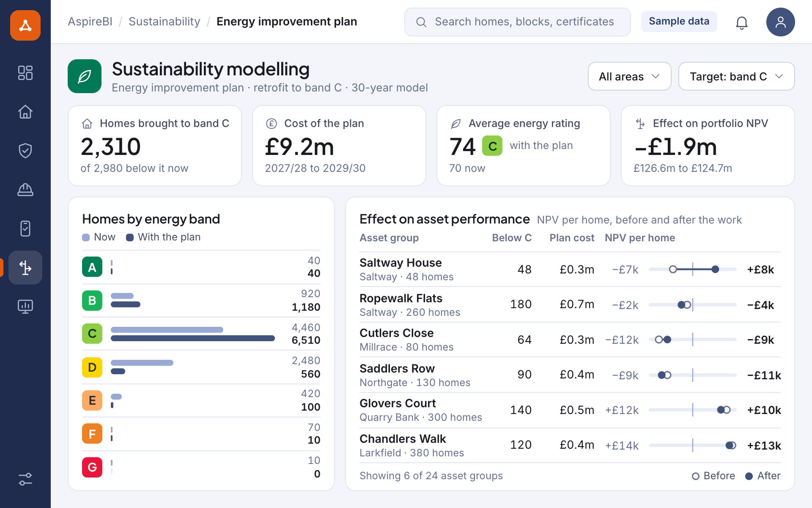Open the dashboard grid icon in sidebar
Screen dimensions: 812x508
25,73
